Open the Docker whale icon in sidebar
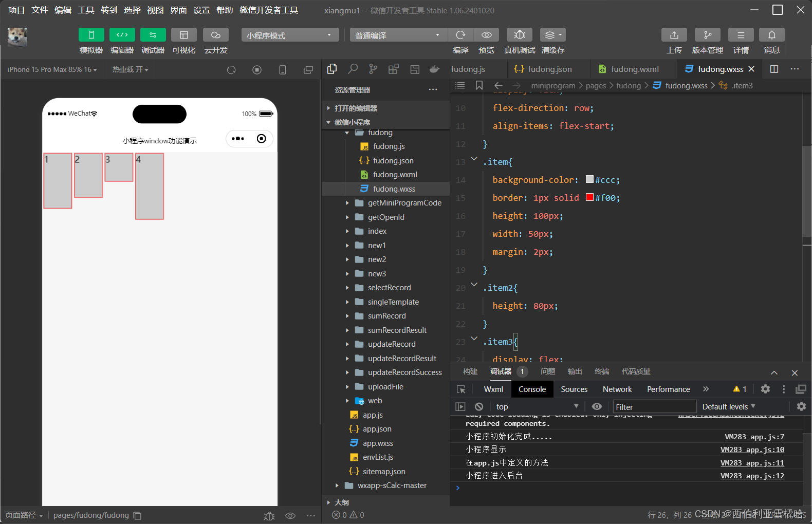Viewport: 812px width, 524px height. [x=435, y=69]
